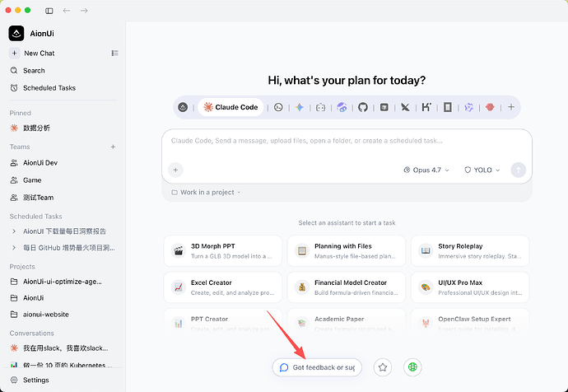Screen dimensions: 568x392
Task: Choose the 3D Morph PPT assistant card
Action: (x=223, y=250)
